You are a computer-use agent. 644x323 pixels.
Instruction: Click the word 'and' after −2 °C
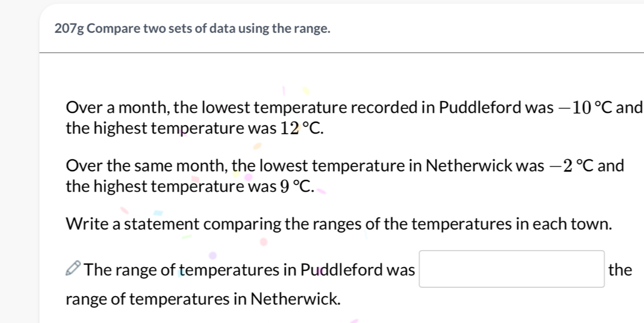pyautogui.click(x=611, y=165)
